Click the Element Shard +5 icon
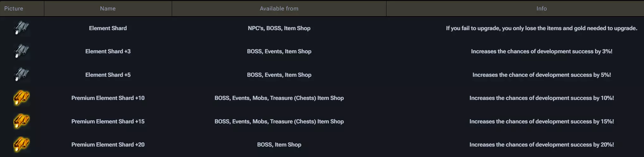This screenshot has width=644, height=157. (x=22, y=75)
